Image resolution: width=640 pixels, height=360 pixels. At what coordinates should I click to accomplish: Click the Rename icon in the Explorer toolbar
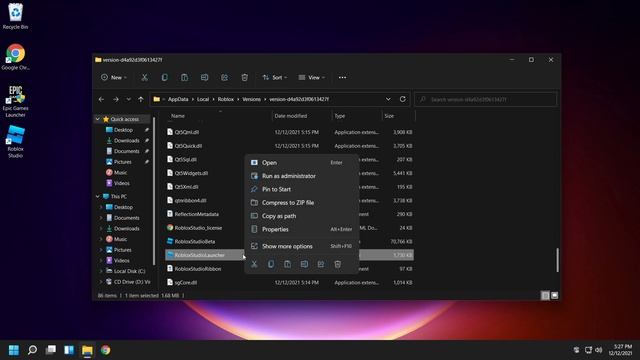(x=204, y=78)
